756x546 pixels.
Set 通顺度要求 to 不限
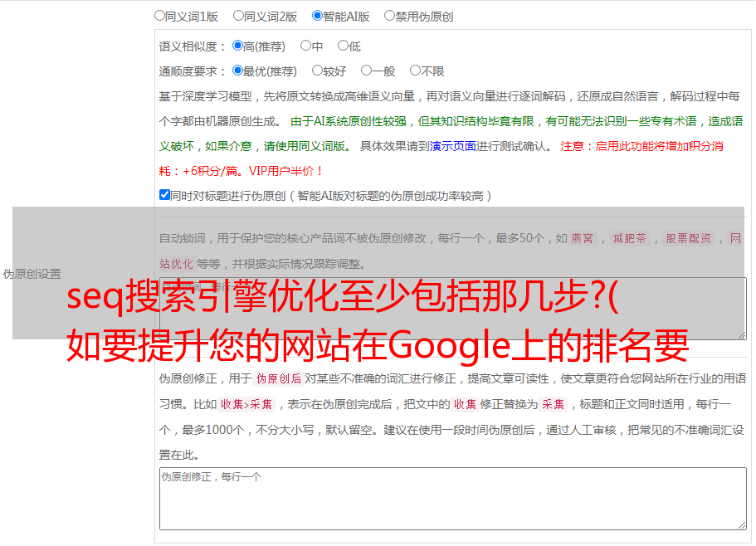tap(415, 71)
